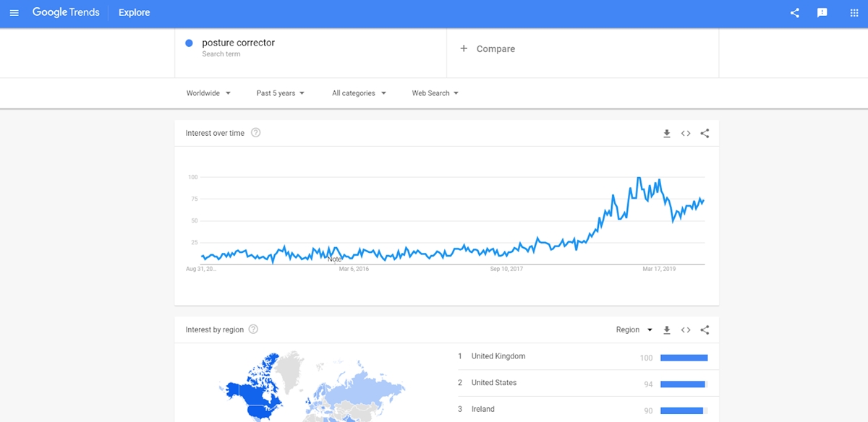Viewport: 868px width, 422px height.
Task: Expand the Worldwide location dropdown
Action: (208, 93)
